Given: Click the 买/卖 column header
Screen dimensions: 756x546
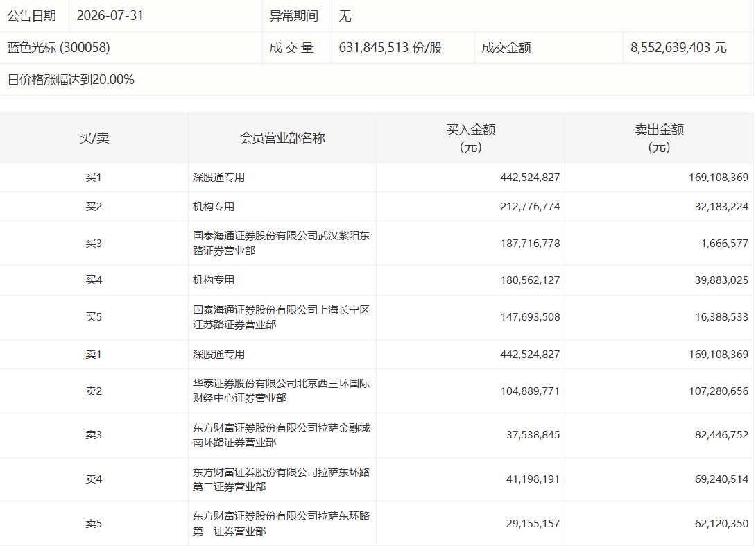Looking at the screenshot, I should 94,138.
